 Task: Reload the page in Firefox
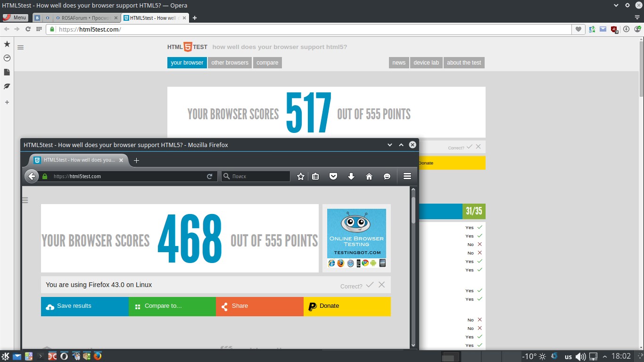click(x=210, y=176)
